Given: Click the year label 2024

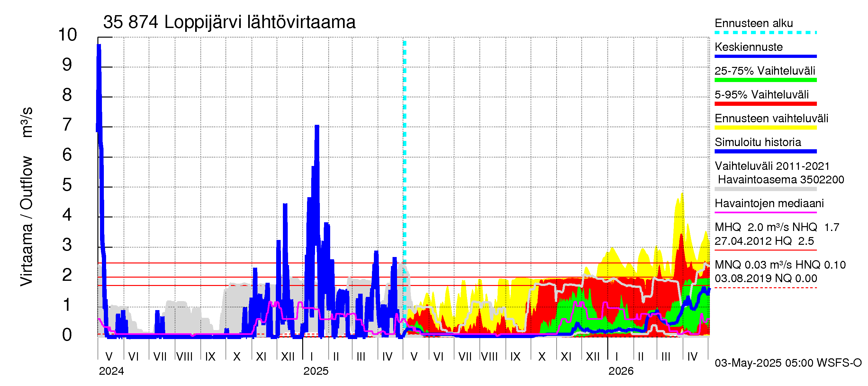Looking at the screenshot, I should 111,371.
